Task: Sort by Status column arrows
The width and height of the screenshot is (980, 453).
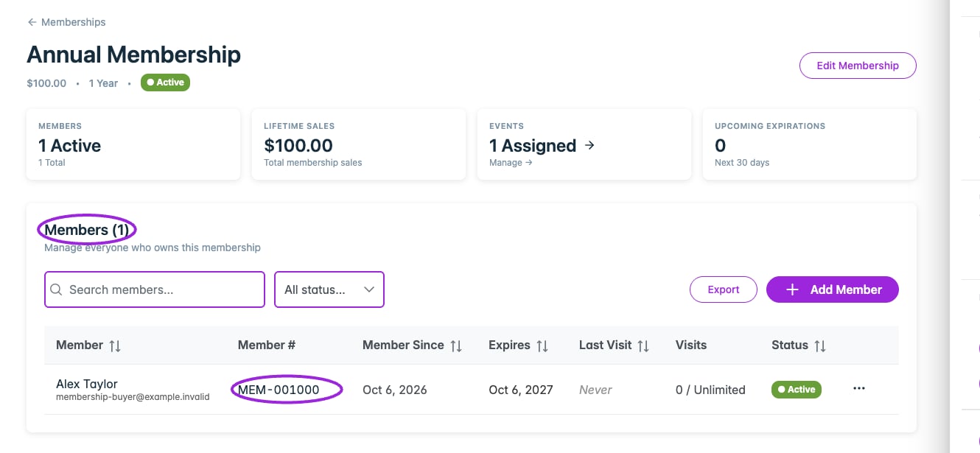Action: tap(820, 345)
